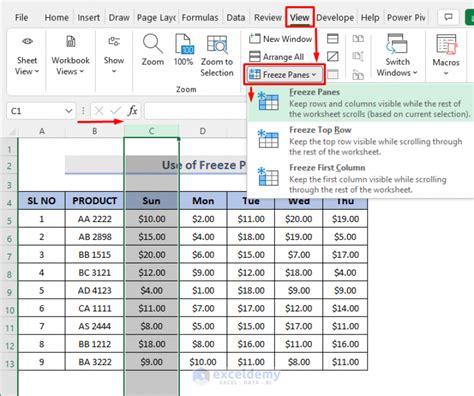Click cell BA 3222

pyautogui.click(x=95, y=362)
